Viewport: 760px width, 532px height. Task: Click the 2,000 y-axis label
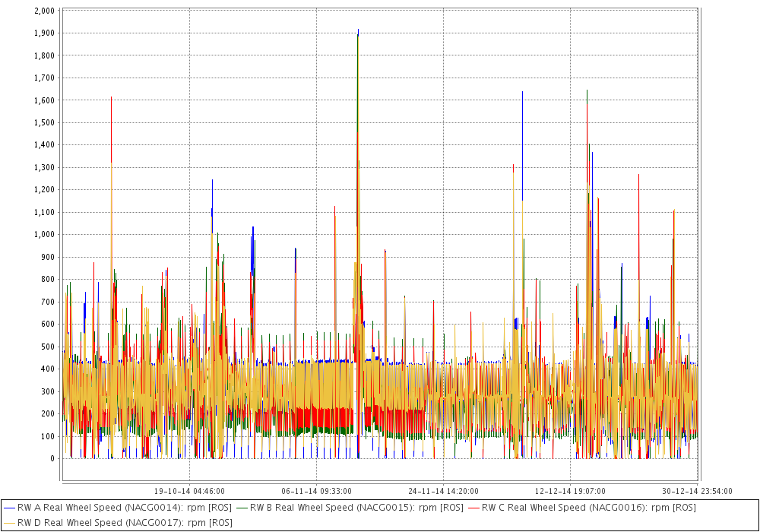pos(45,11)
